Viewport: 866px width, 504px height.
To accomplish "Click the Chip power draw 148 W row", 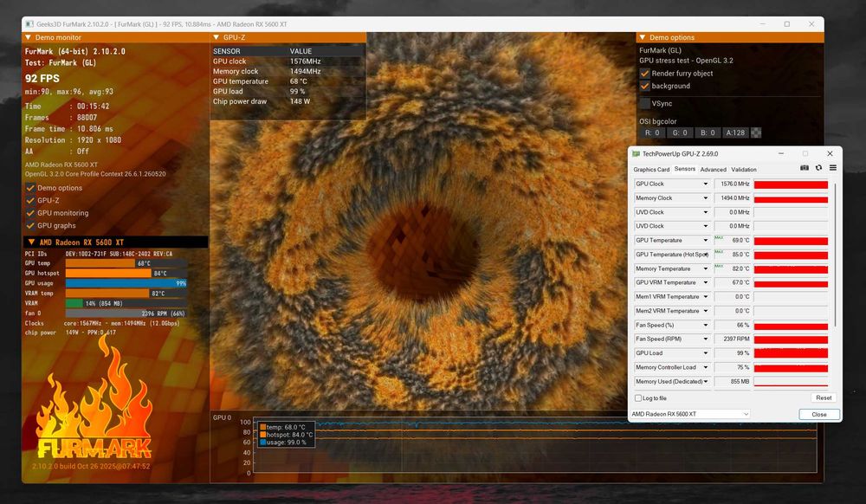I will click(x=288, y=101).
